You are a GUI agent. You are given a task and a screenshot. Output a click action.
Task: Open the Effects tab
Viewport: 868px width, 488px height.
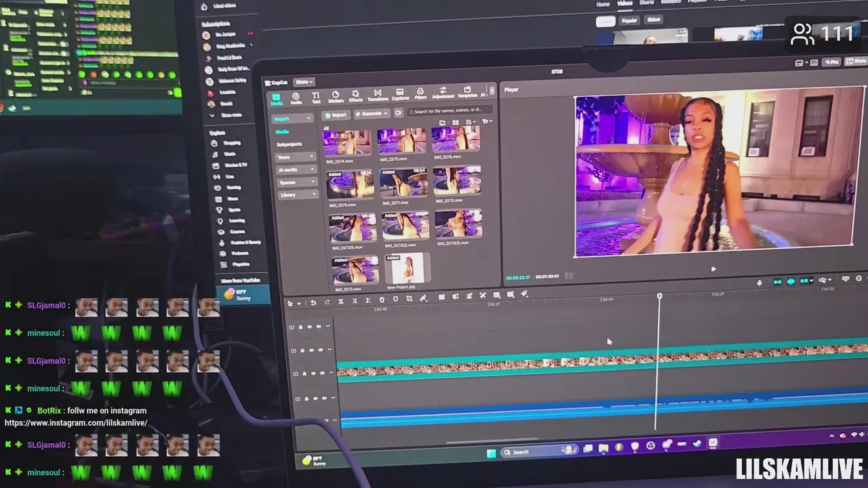(x=356, y=96)
